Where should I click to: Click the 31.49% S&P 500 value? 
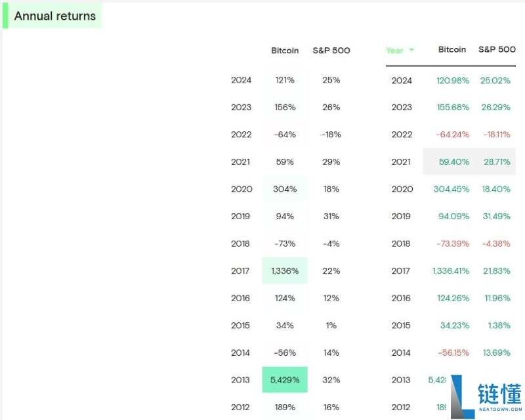pos(495,217)
